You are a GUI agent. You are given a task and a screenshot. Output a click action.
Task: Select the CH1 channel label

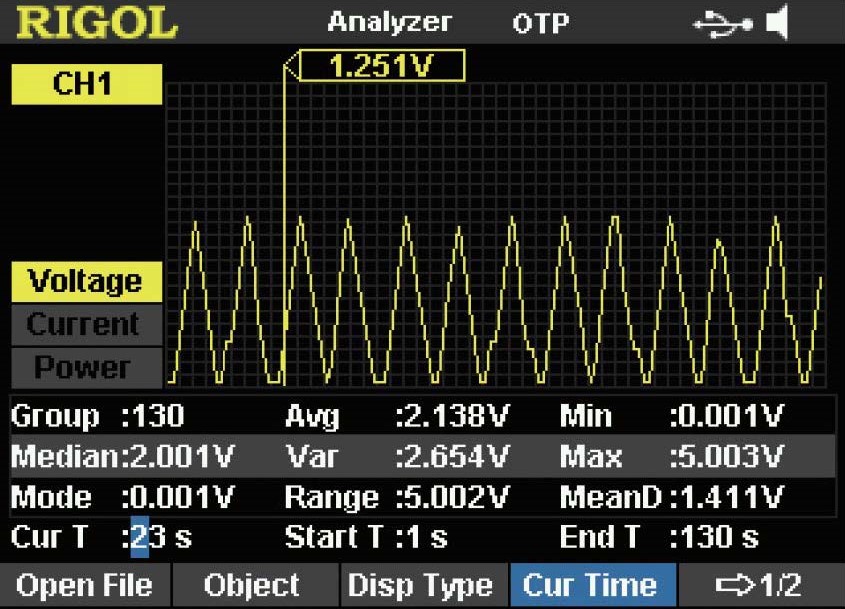point(87,84)
